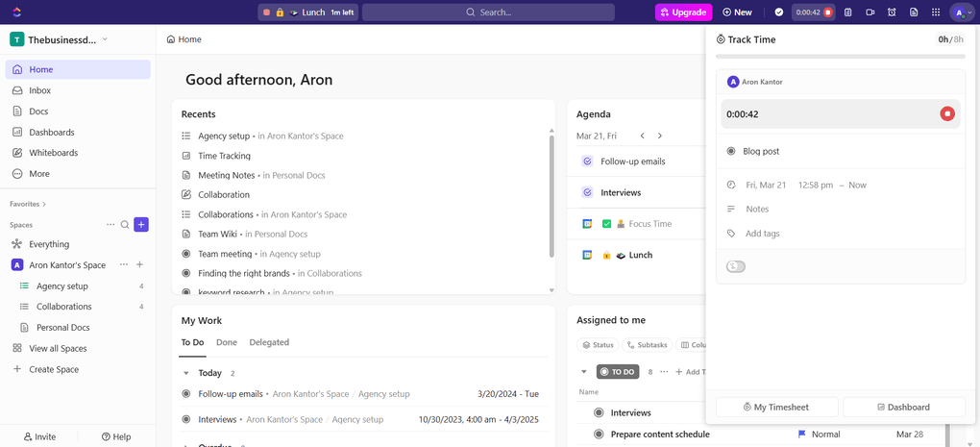The width and height of the screenshot is (980, 447).
Task: Open the three-dot menu beside Spaces header
Action: [x=110, y=224]
